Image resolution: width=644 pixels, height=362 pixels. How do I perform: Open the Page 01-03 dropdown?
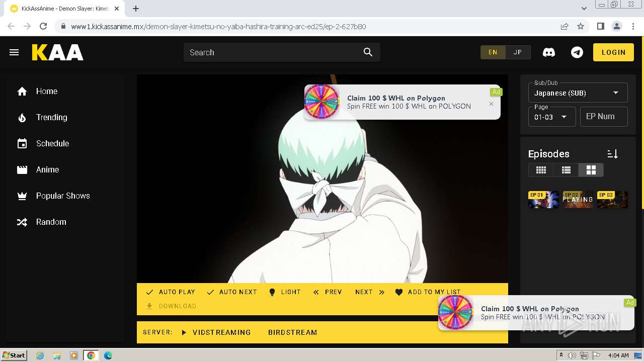551,117
